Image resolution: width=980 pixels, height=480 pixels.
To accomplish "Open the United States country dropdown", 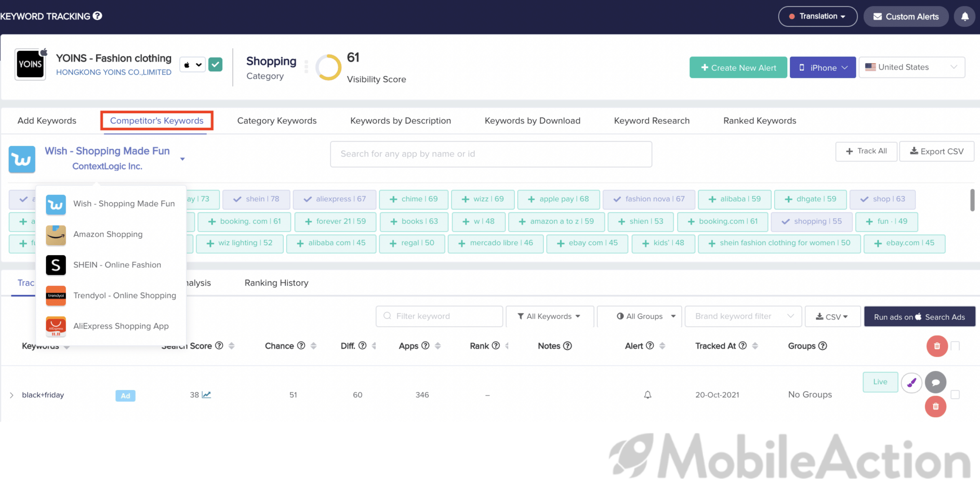I will click(911, 67).
